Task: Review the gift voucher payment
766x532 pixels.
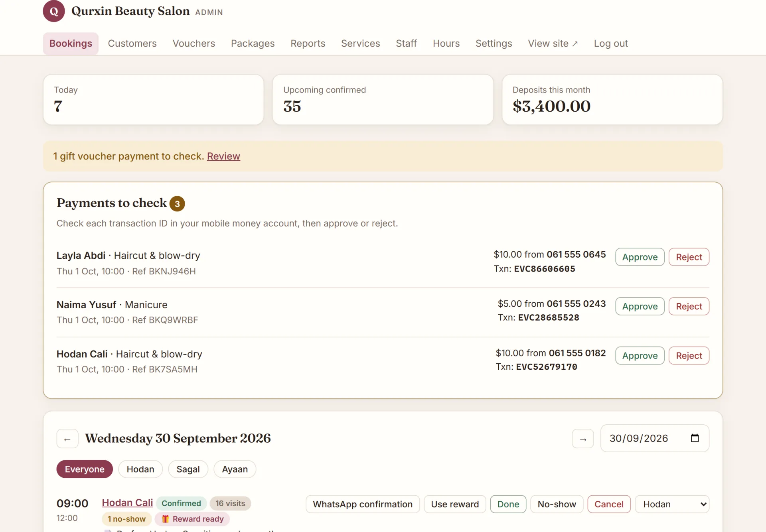Action: point(223,156)
